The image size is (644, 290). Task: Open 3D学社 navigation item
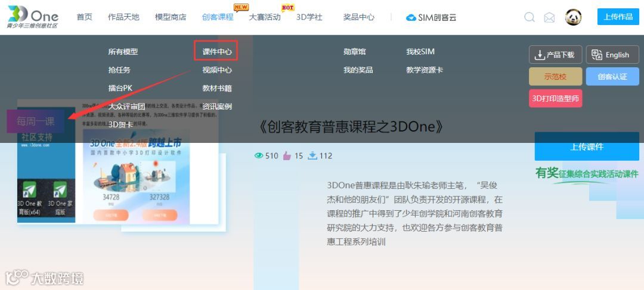(x=309, y=17)
